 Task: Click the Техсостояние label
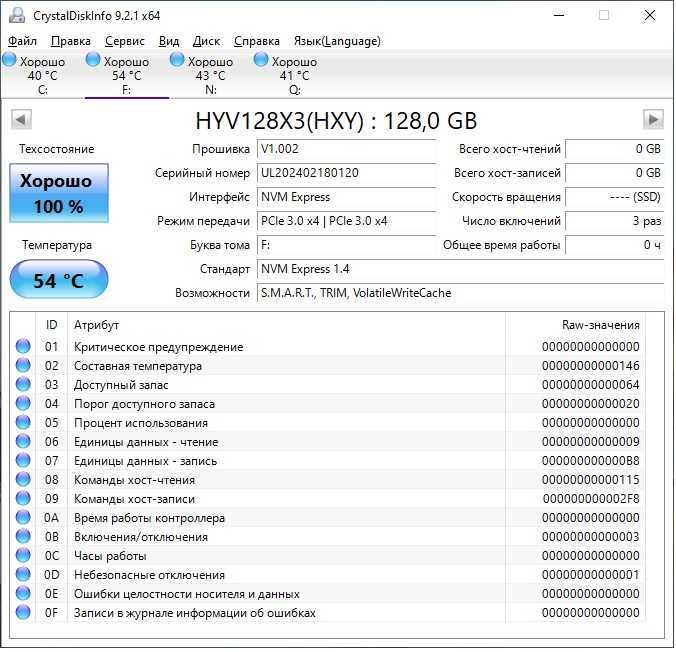pos(56,149)
